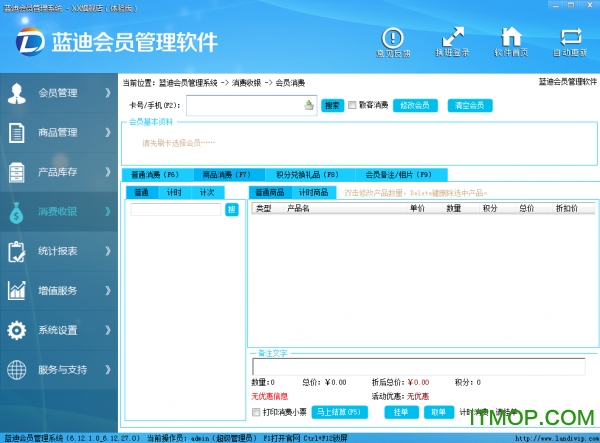Click the 产品名 column header
Image resolution: width=600 pixels, height=443 pixels.
344,208
